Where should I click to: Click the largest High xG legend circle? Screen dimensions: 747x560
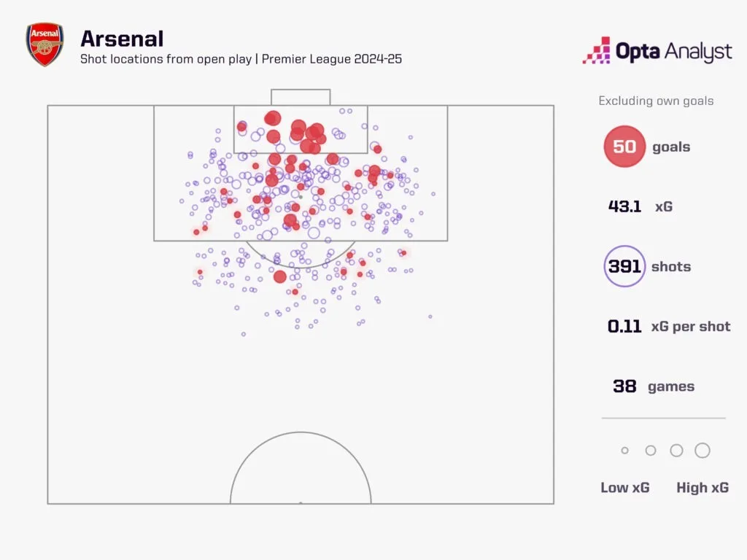[x=703, y=451]
